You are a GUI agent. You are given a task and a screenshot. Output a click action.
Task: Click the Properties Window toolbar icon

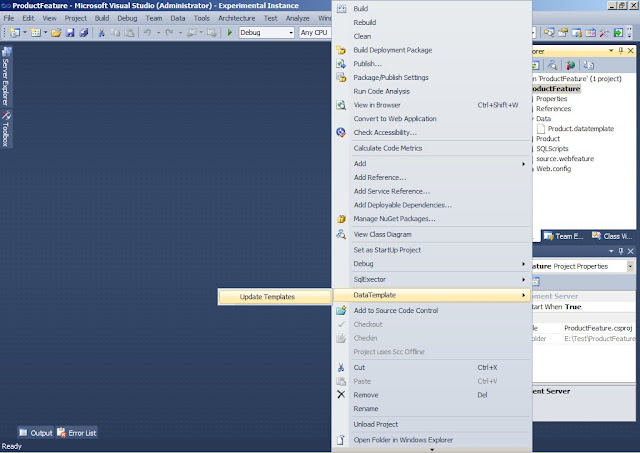click(x=563, y=33)
